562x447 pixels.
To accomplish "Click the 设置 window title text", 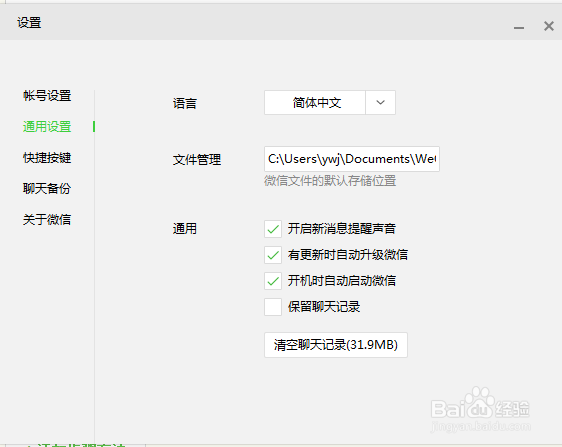I will (x=29, y=23).
